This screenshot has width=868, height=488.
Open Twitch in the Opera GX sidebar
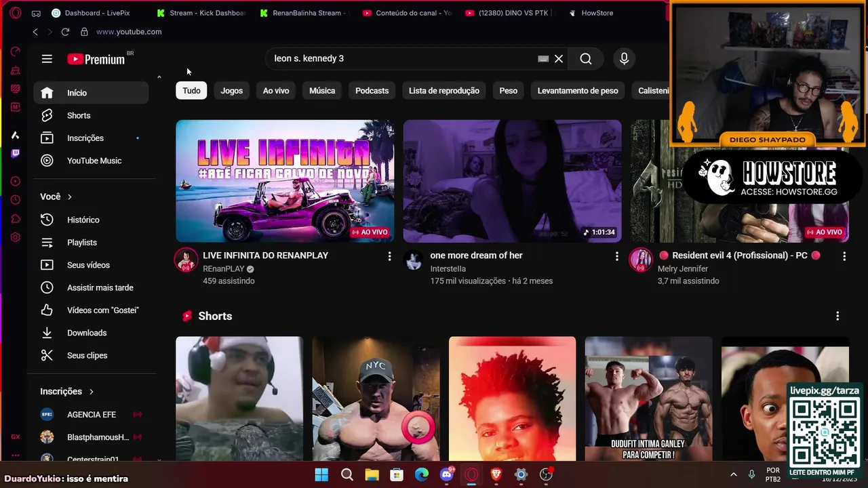(15, 153)
